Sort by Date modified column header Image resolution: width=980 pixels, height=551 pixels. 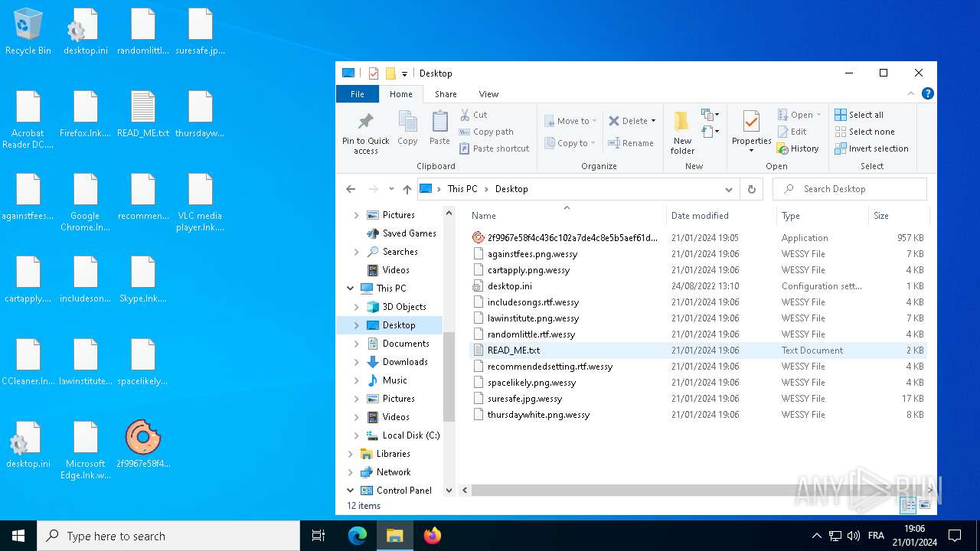click(x=721, y=216)
